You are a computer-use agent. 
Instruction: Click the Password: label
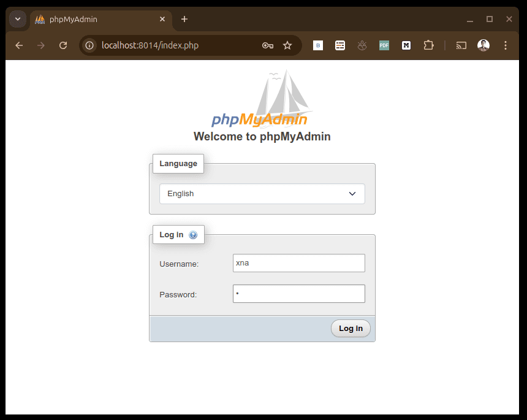(178, 294)
